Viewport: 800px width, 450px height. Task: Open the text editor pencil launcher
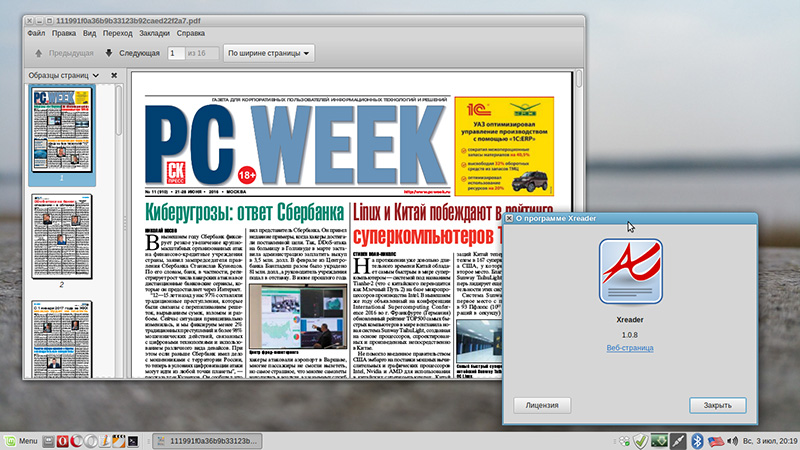(x=105, y=441)
